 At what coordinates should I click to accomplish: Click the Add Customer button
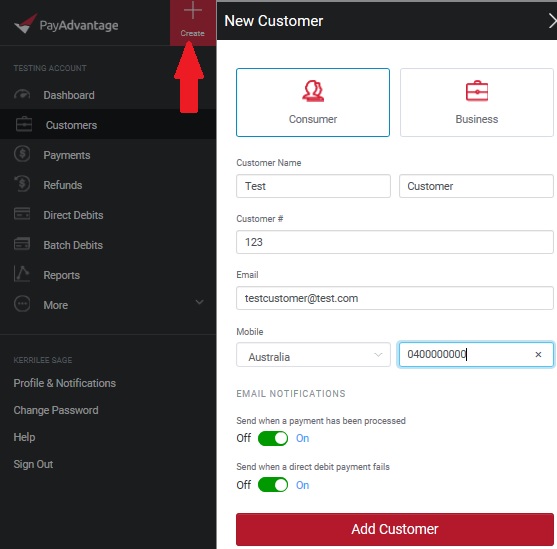[x=395, y=529]
